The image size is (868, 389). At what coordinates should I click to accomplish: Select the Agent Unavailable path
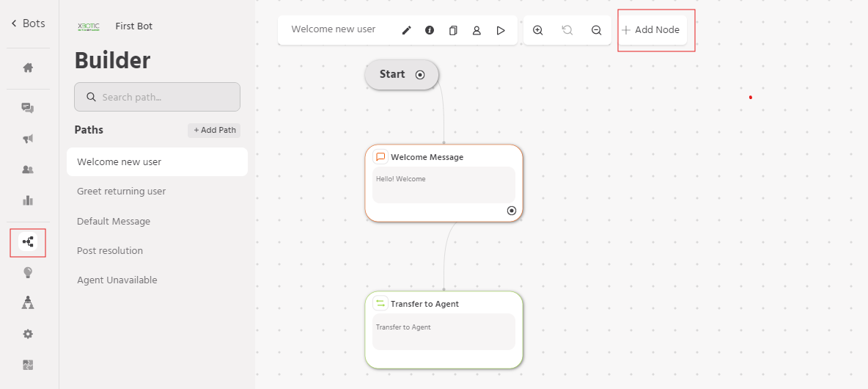[117, 280]
